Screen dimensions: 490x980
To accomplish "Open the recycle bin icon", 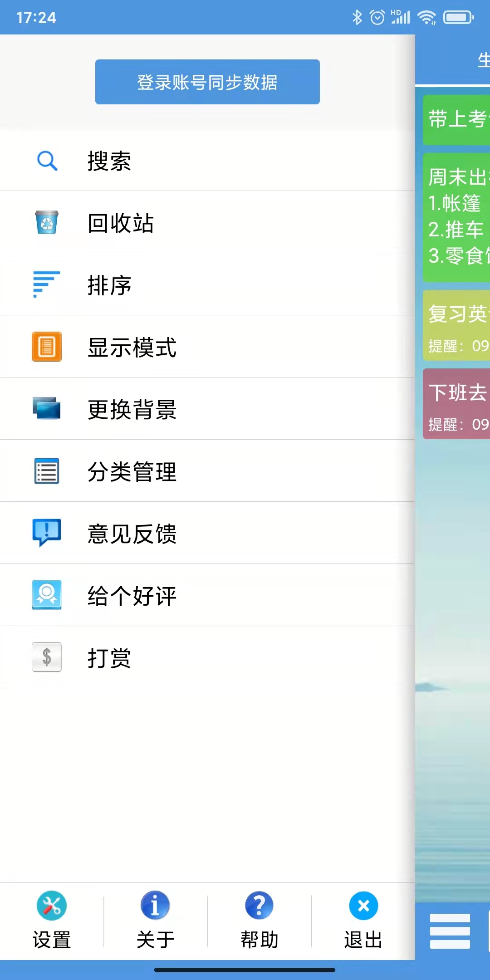I will coord(47,222).
